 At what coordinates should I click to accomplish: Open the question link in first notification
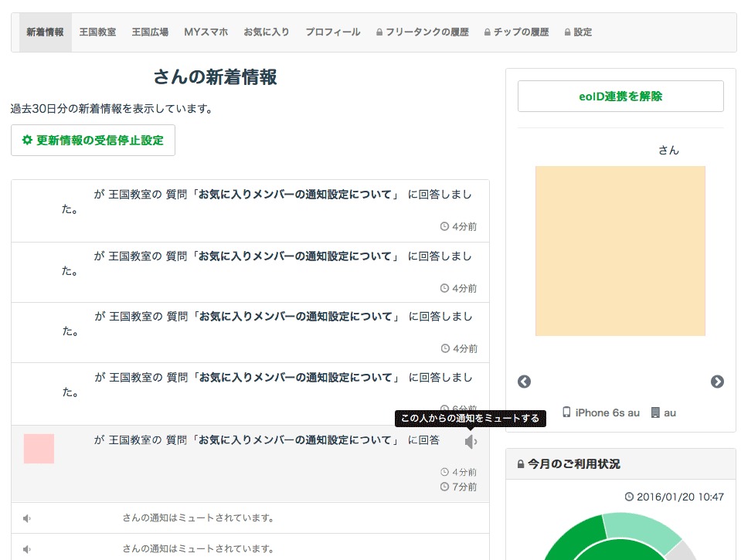coord(296,195)
